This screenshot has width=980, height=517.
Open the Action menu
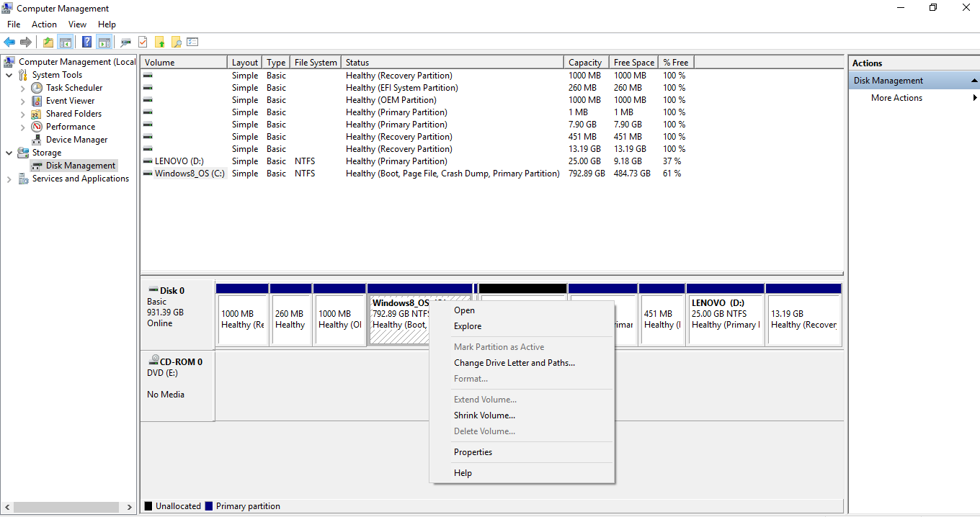44,24
